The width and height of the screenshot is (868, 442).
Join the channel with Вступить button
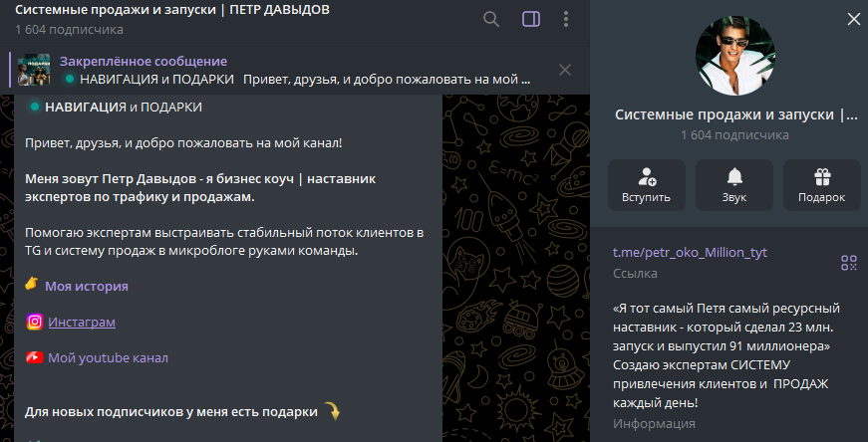646,185
